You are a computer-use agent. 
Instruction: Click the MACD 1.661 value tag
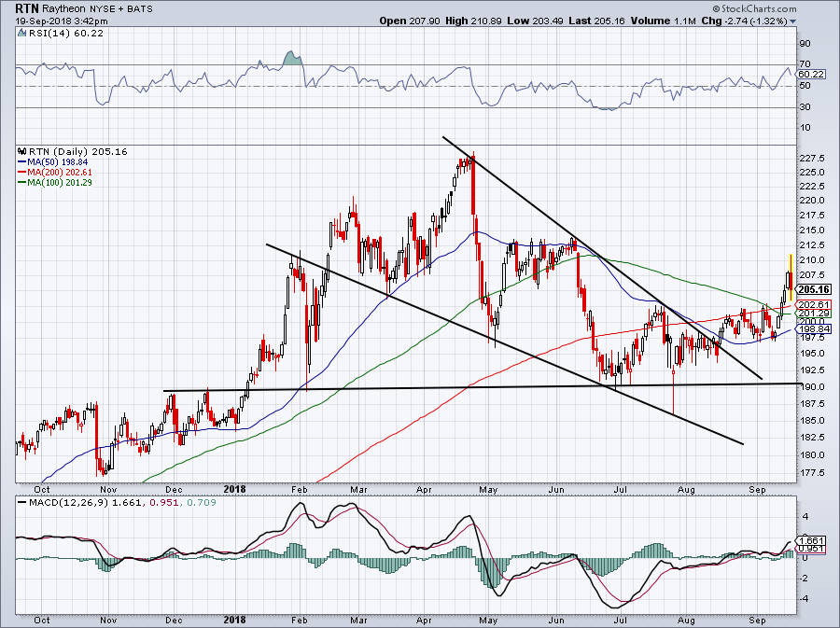810,540
